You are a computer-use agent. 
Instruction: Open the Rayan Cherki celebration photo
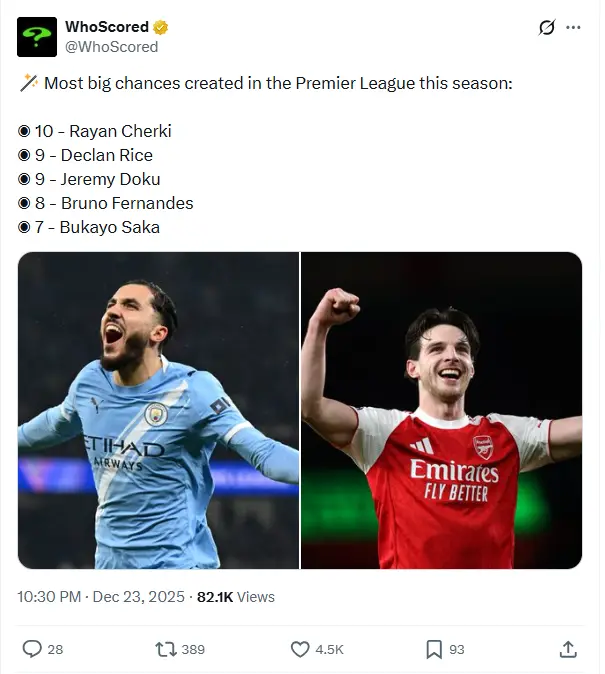click(158, 410)
